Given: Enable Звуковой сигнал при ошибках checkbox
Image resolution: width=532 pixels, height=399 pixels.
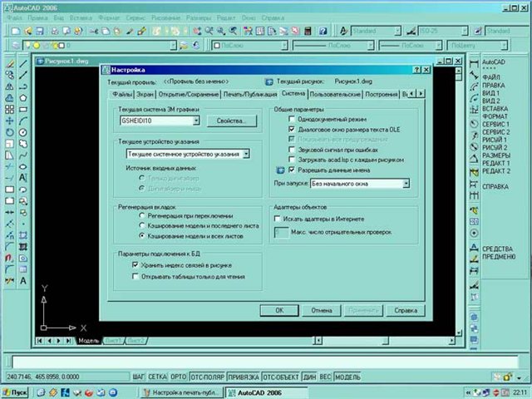Looking at the screenshot, I should coord(292,150).
